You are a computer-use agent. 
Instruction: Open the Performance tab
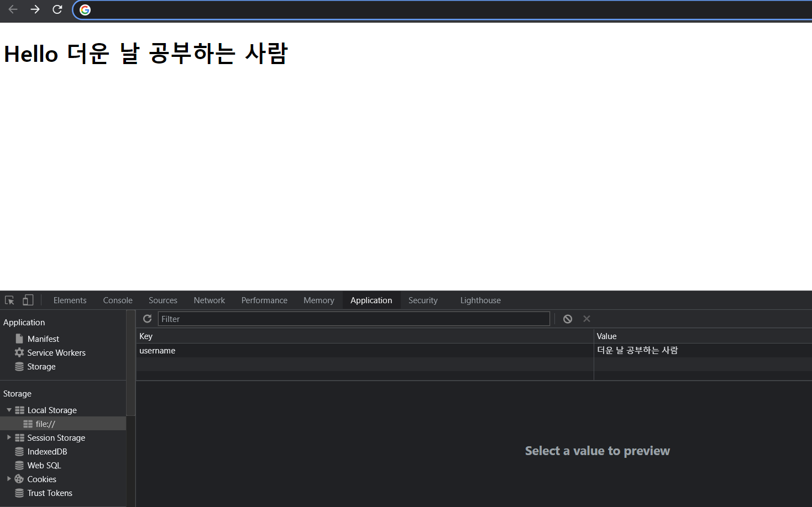click(x=264, y=300)
